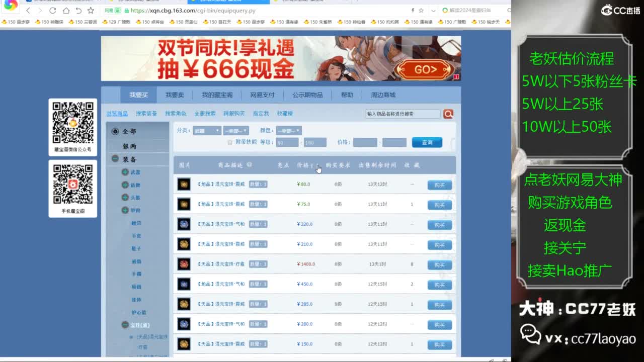Click 购买 on the ¥1400.0 listing
The height and width of the screenshot is (362, 644).
tap(439, 264)
